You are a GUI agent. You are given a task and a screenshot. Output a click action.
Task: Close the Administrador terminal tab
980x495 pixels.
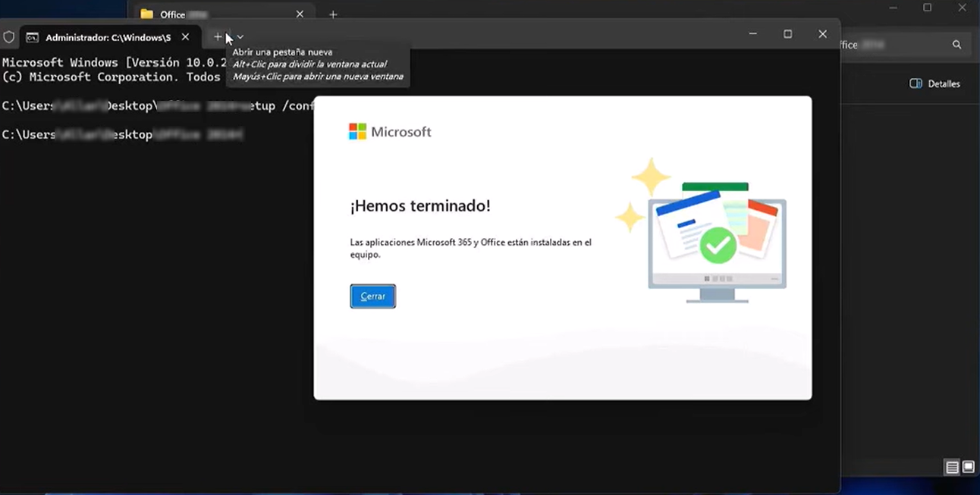click(184, 36)
